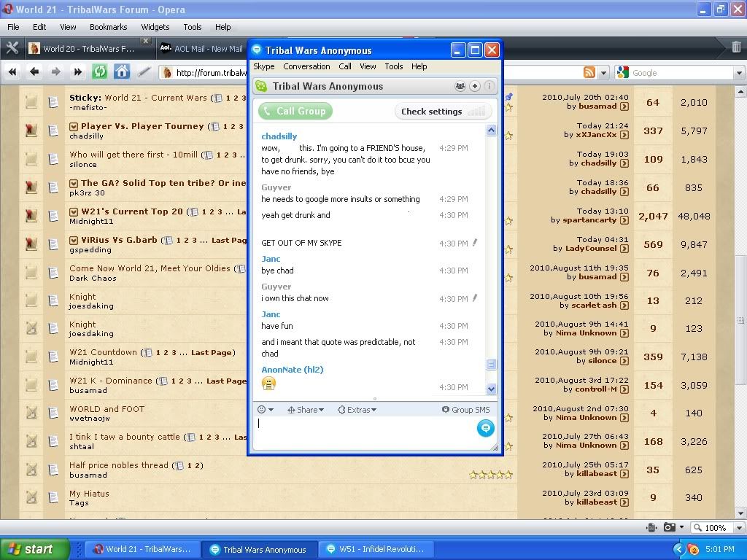747x560 pixels.
Task: Open the Opera Bookmarks menu
Action: [x=108, y=27]
